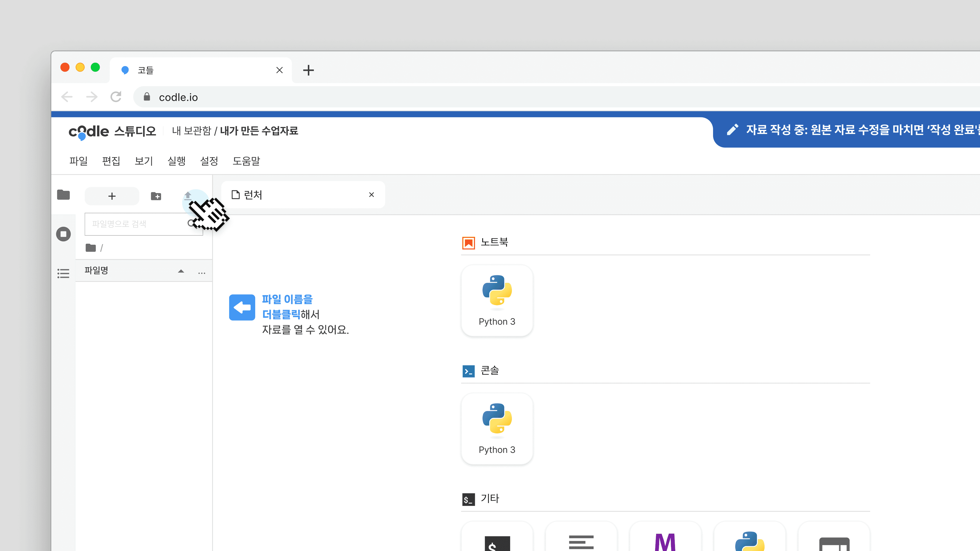The image size is (980, 551).
Task: Sort files by 파일명 column arrow
Action: click(181, 271)
